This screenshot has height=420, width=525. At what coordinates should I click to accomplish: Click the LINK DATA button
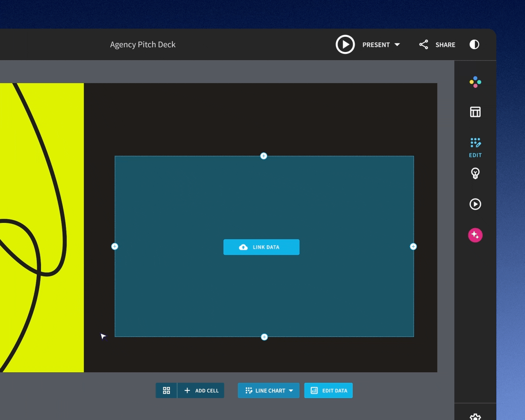[262, 247]
